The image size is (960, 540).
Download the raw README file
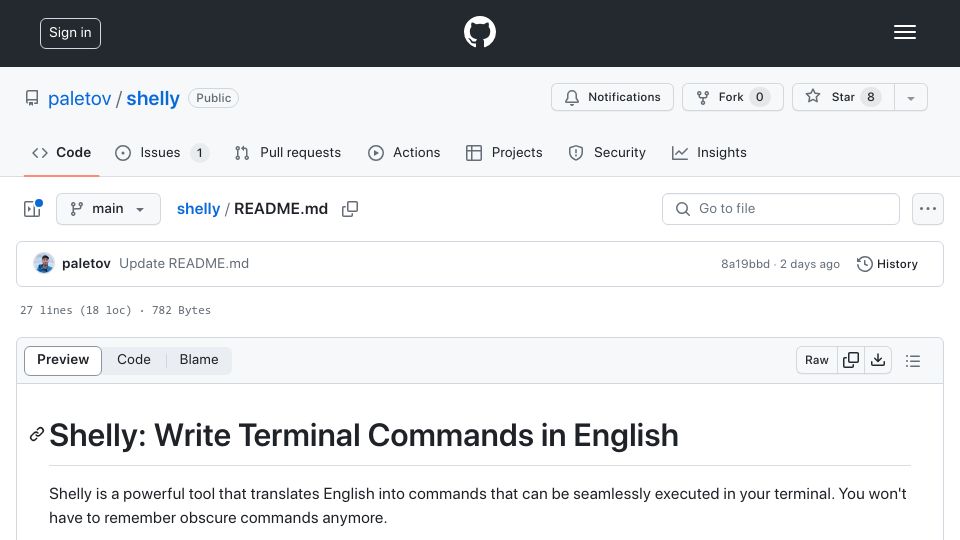coord(878,360)
